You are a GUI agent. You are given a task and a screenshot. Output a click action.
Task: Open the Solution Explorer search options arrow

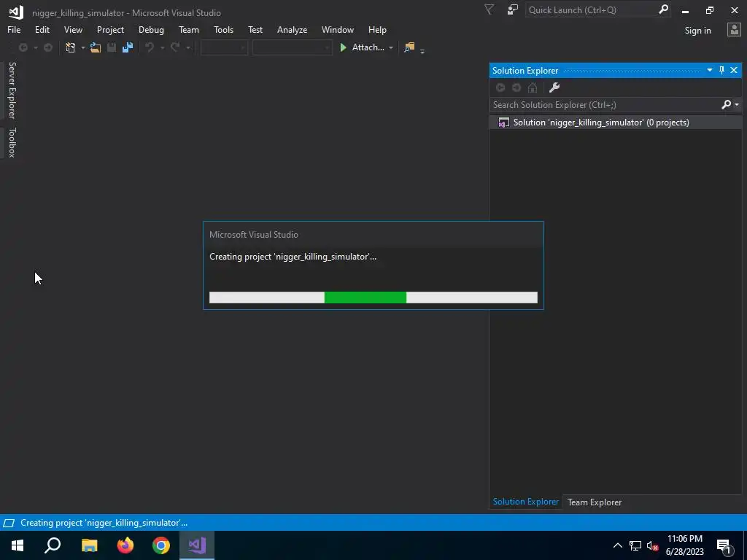pyautogui.click(x=737, y=104)
